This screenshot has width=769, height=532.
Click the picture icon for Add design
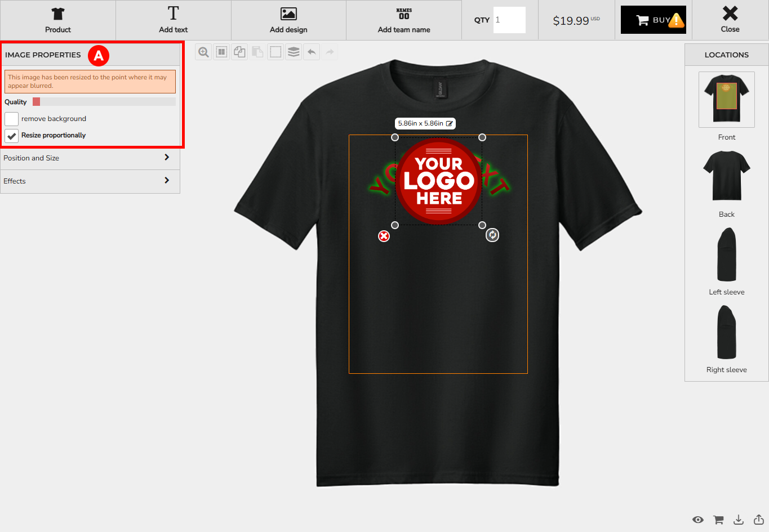tap(288, 14)
